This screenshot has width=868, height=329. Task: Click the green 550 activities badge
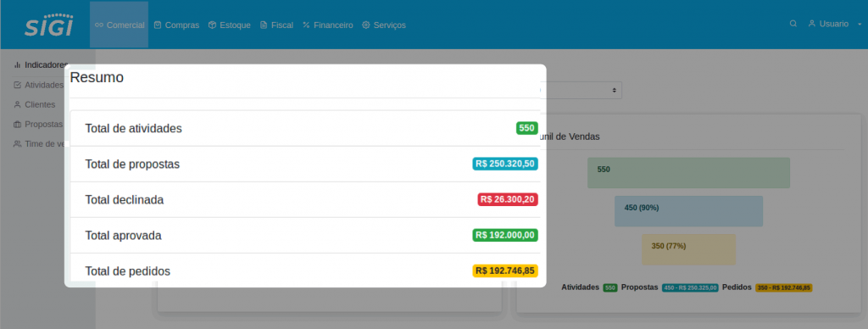[x=527, y=128]
